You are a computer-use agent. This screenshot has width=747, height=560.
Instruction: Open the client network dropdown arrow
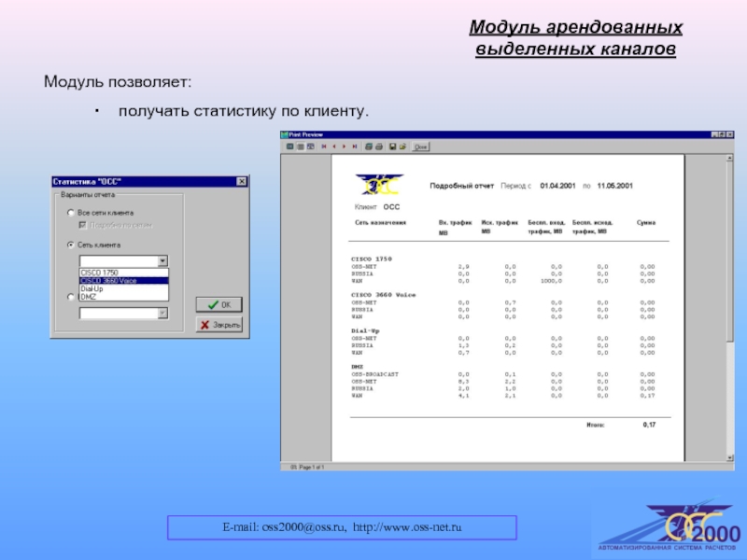click(x=162, y=261)
